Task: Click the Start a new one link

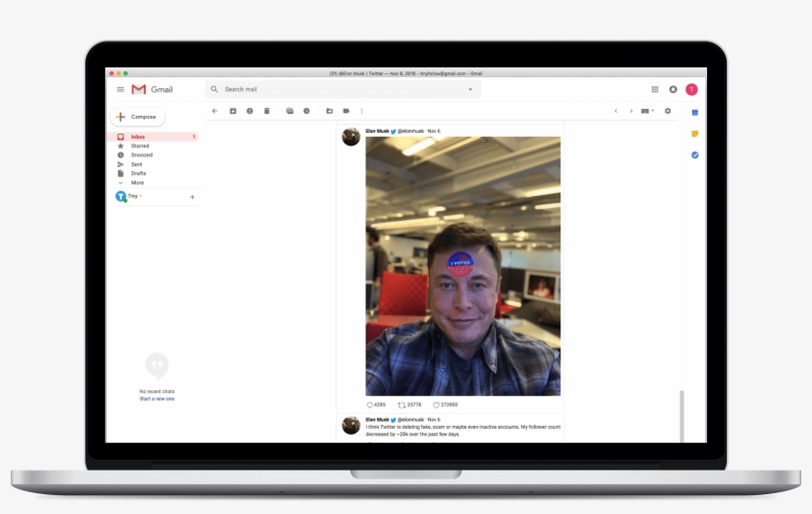Action: [156, 399]
